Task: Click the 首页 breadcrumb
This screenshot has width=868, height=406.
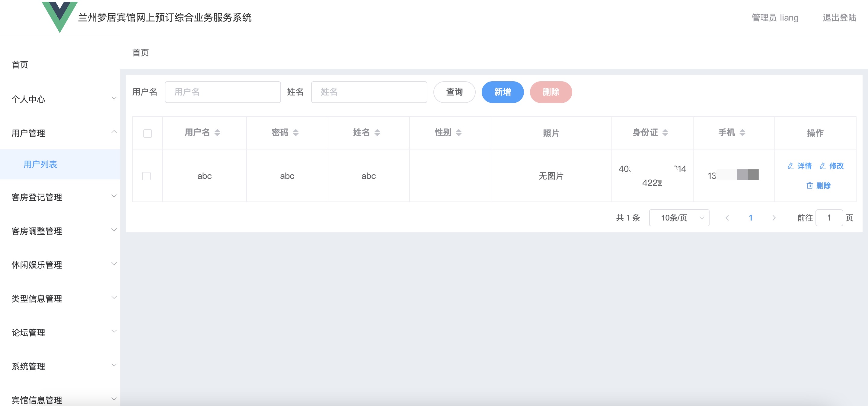Action: click(x=141, y=53)
